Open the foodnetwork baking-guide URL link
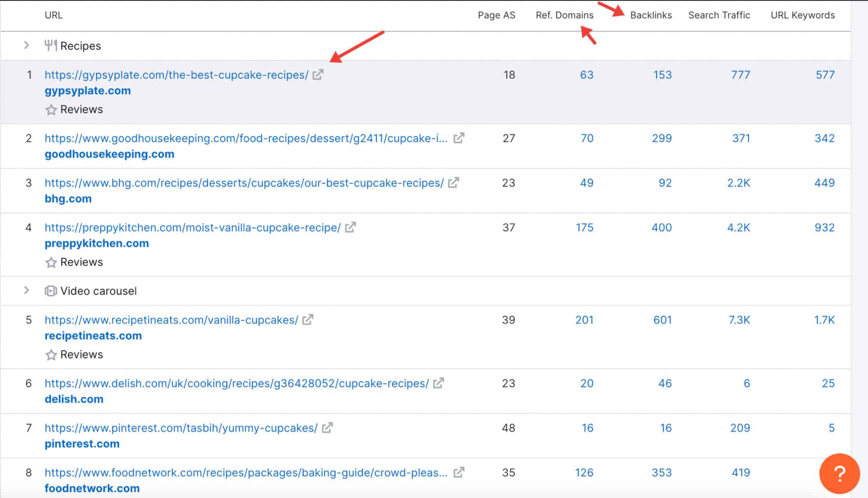Image resolution: width=868 pixels, height=498 pixels. point(246,473)
